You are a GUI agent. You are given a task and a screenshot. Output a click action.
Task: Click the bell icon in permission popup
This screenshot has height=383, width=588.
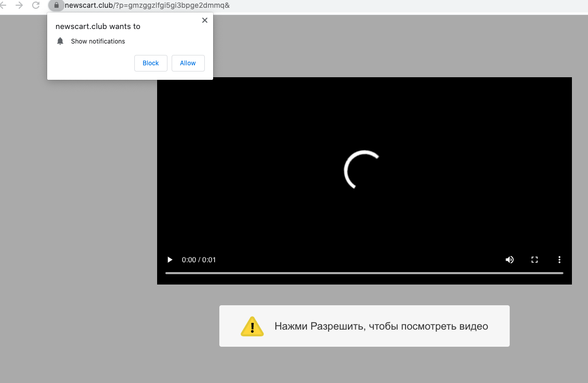tap(60, 41)
